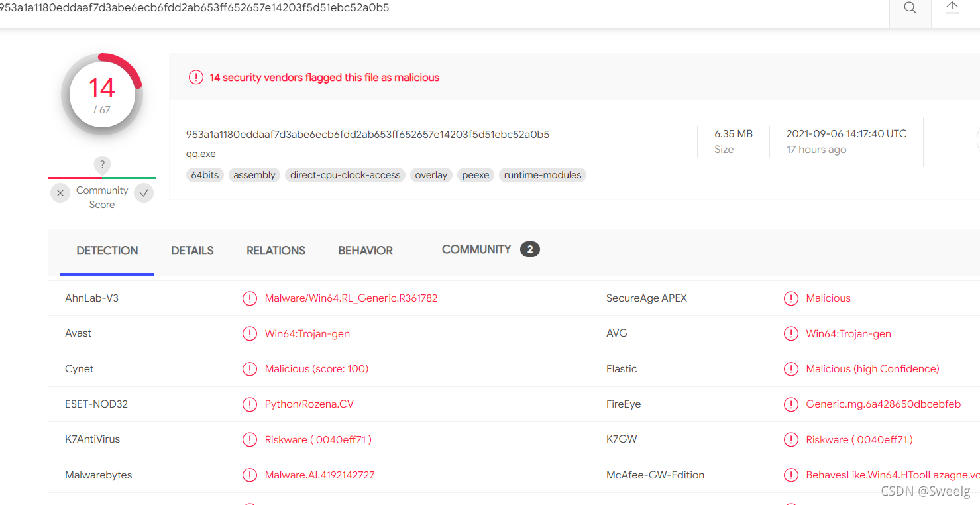The height and width of the screenshot is (505, 980).
Task: Click the Python/Rozena.CV result
Action: pyautogui.click(x=309, y=404)
